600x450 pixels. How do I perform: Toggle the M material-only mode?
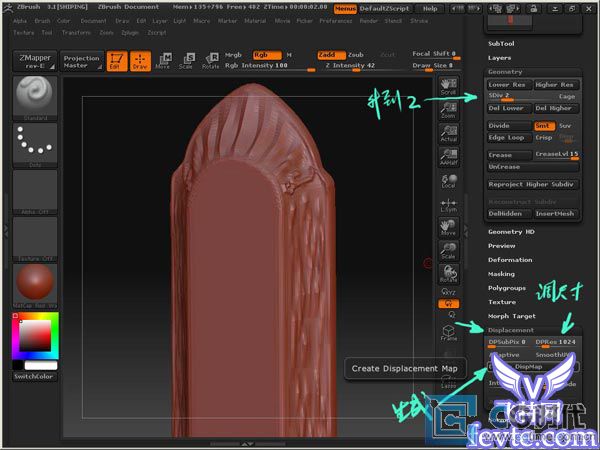(289, 55)
